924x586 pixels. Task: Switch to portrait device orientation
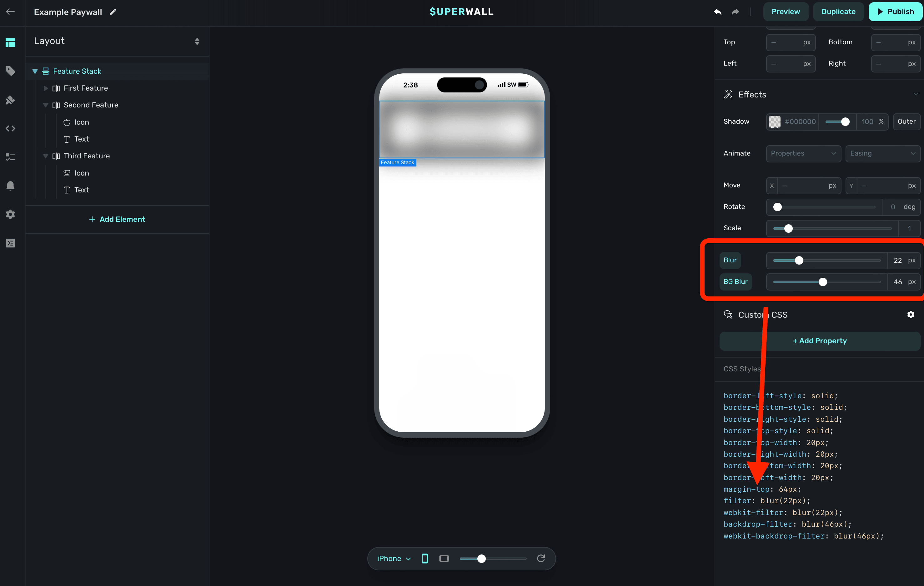(x=425, y=559)
